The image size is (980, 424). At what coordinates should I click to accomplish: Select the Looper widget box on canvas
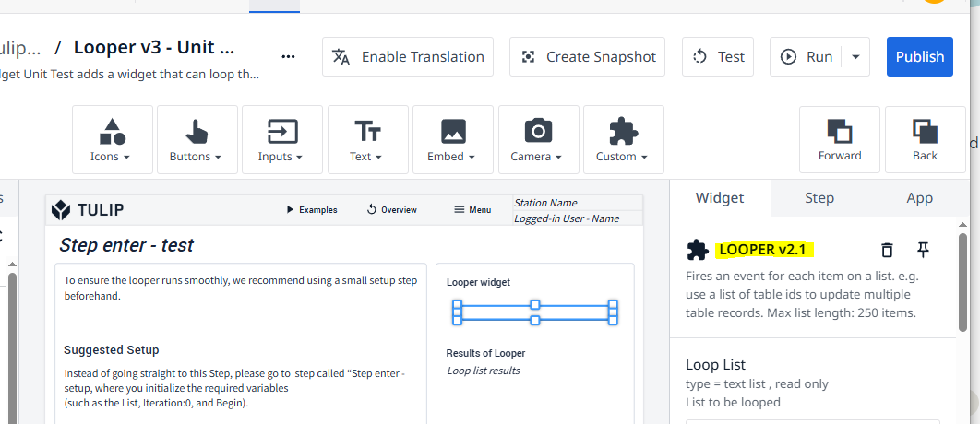[x=535, y=312]
